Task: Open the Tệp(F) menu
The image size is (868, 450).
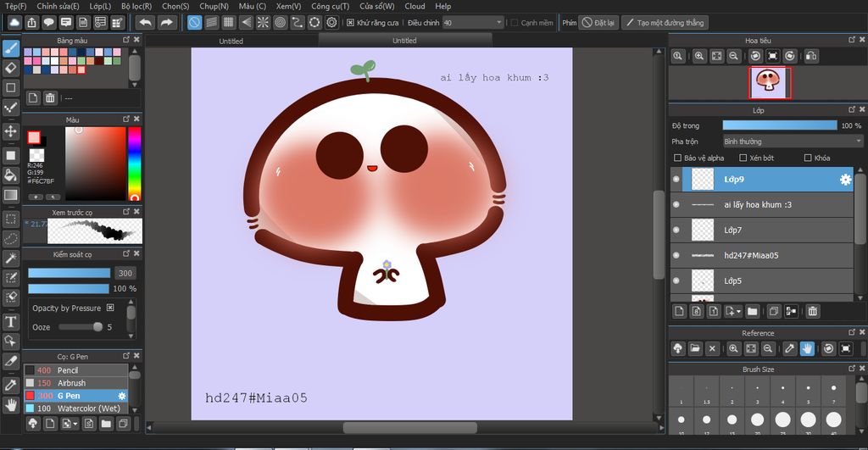Action: [15, 6]
